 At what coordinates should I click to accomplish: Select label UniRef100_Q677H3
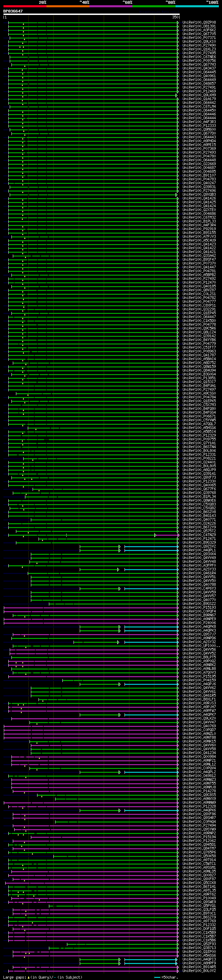click(x=199, y=65)
